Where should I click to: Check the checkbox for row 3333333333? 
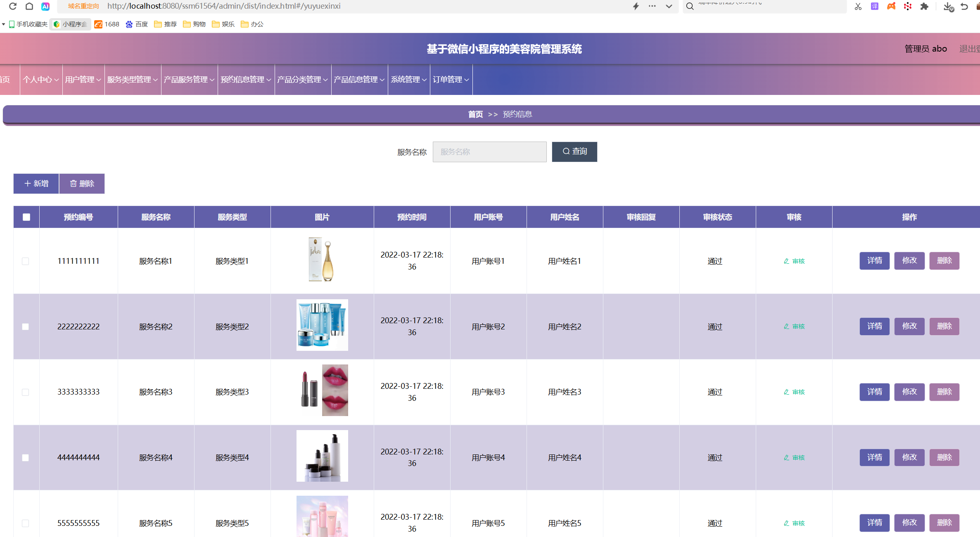point(25,392)
